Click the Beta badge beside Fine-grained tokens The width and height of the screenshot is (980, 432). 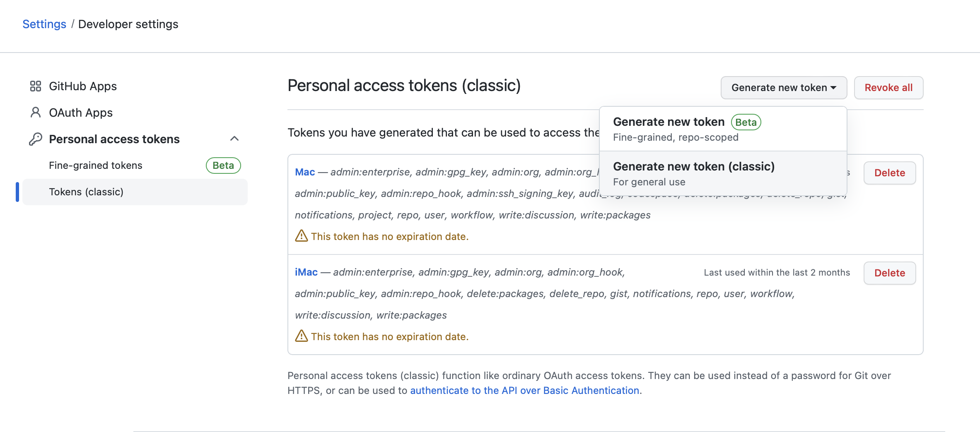(x=223, y=166)
